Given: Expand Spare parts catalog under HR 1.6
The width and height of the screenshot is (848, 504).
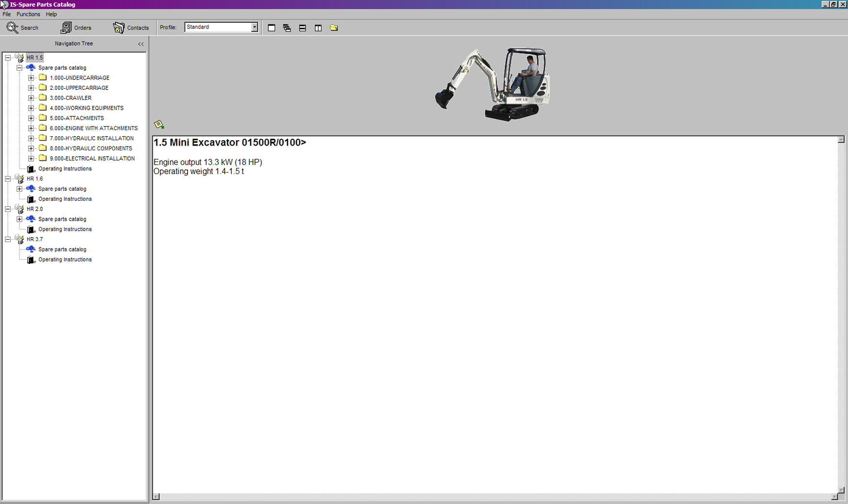Looking at the screenshot, I should pyautogui.click(x=19, y=189).
